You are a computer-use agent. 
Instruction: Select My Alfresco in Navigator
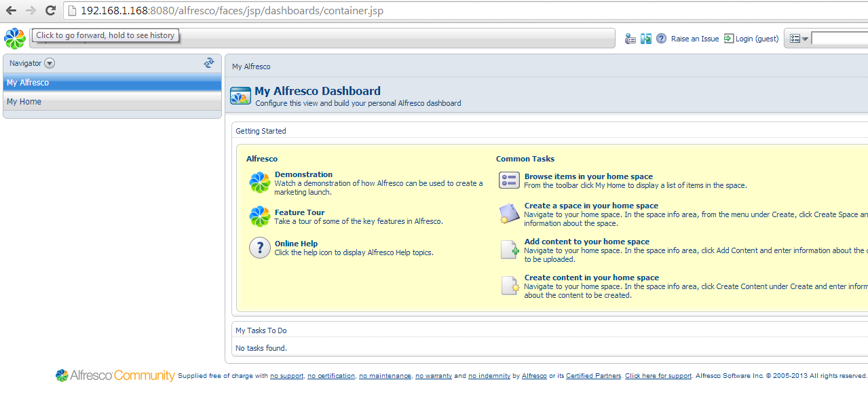[113, 83]
